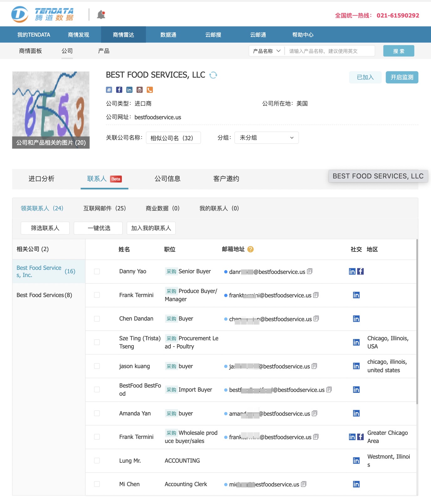Open Mi Chen's LinkedIn icon

pos(356,484)
